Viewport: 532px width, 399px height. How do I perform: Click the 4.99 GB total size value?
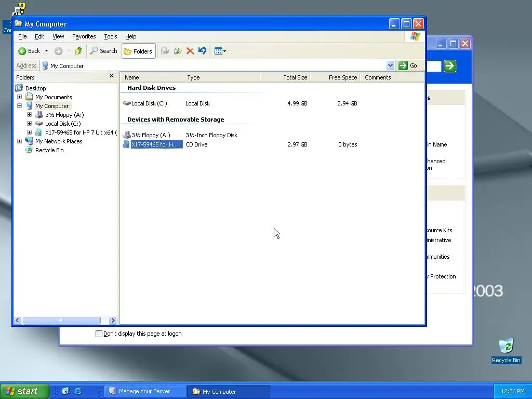(x=297, y=103)
